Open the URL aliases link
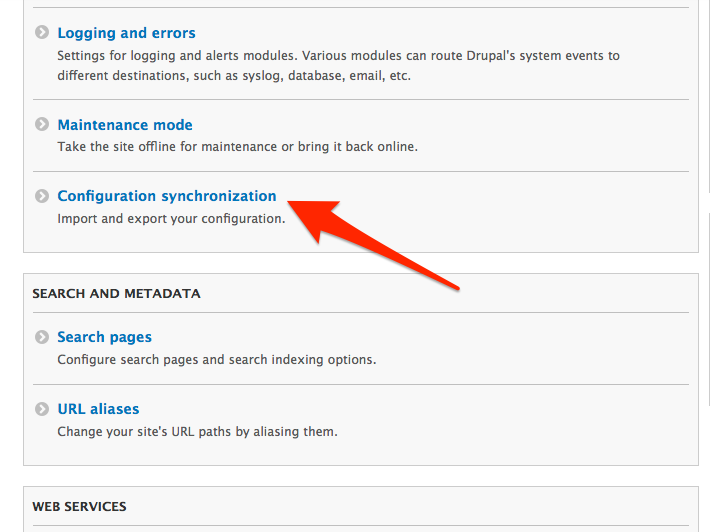The height and width of the screenshot is (532, 710). [x=98, y=409]
